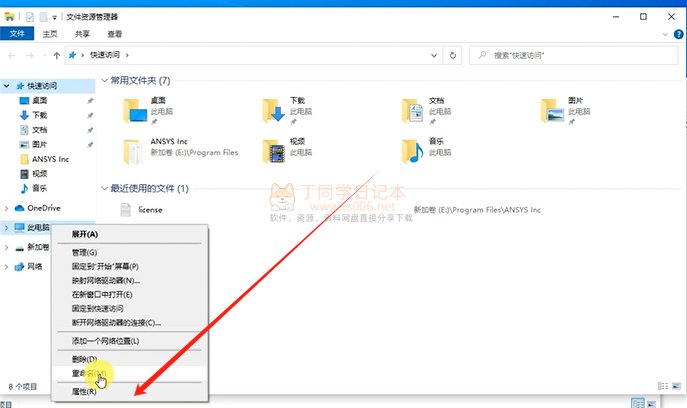Choose 删除(D) in the context menu
The width and height of the screenshot is (687, 408).
point(130,359)
